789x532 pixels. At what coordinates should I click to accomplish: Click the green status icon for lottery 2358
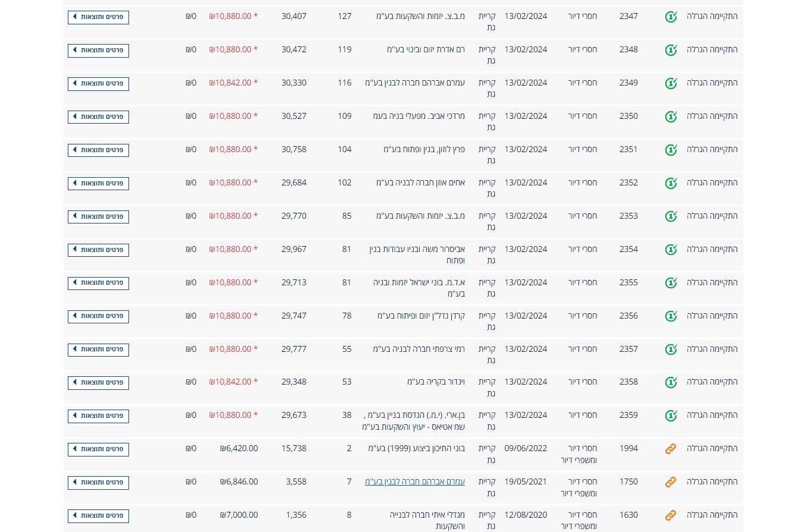(x=671, y=382)
